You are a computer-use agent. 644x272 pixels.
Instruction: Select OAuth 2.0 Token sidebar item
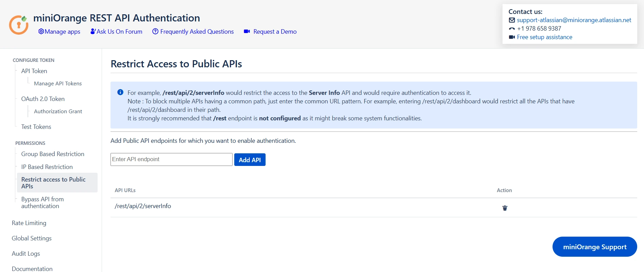pos(43,99)
